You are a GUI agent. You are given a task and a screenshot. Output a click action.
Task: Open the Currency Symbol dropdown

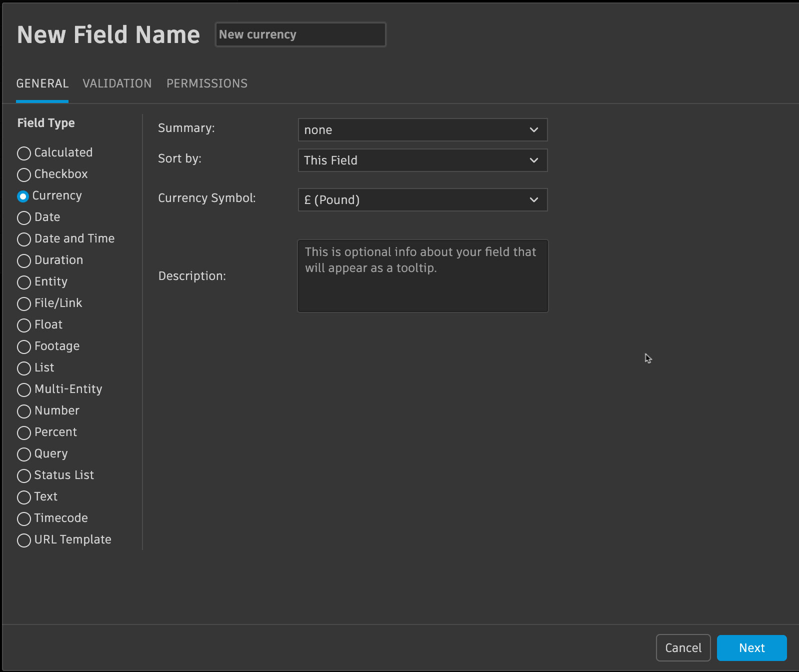422,200
